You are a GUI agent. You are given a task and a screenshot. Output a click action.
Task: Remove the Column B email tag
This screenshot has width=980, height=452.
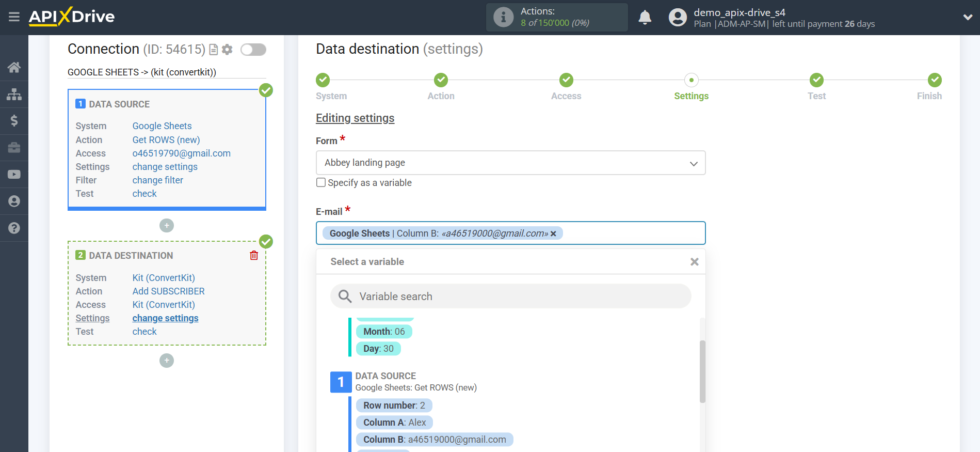point(553,233)
